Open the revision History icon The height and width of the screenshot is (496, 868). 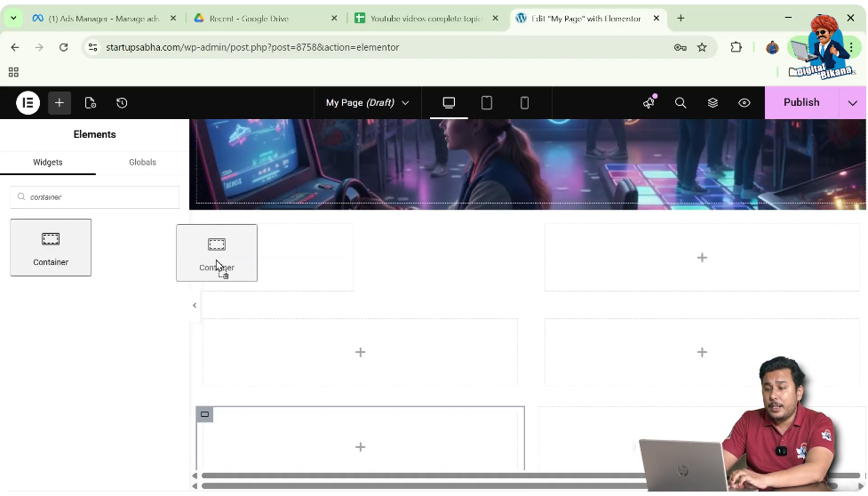coord(122,103)
